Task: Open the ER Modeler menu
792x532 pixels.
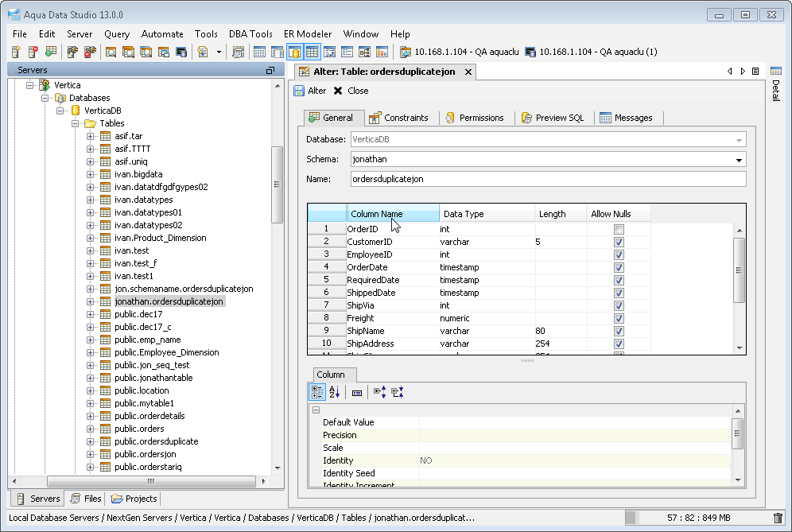Action: (308, 34)
